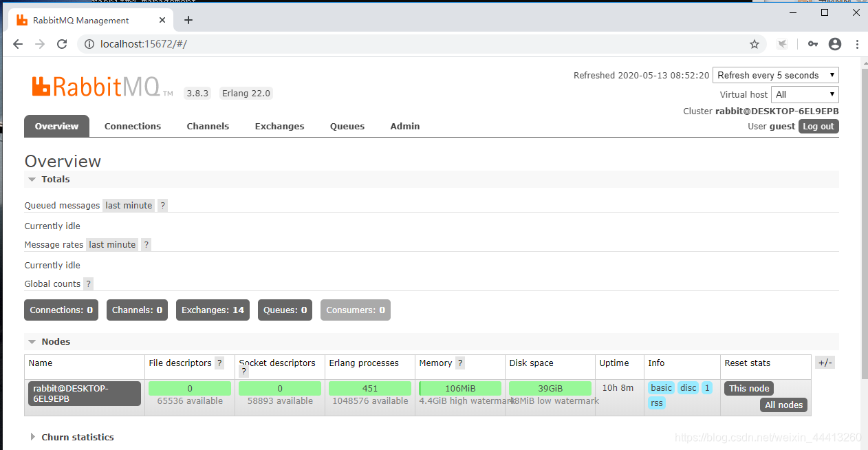
Task: Open a new browser tab
Action: [188, 20]
